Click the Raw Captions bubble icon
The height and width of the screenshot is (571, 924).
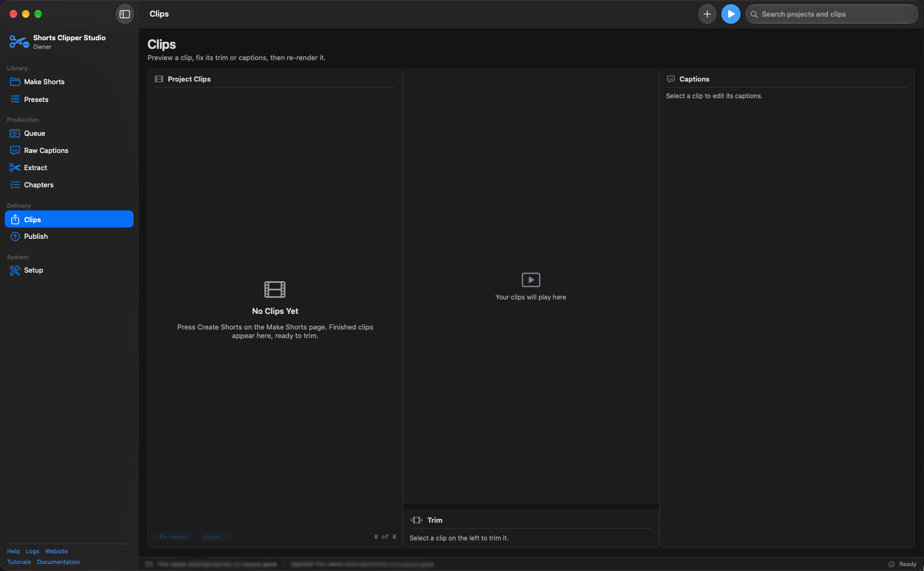click(15, 150)
